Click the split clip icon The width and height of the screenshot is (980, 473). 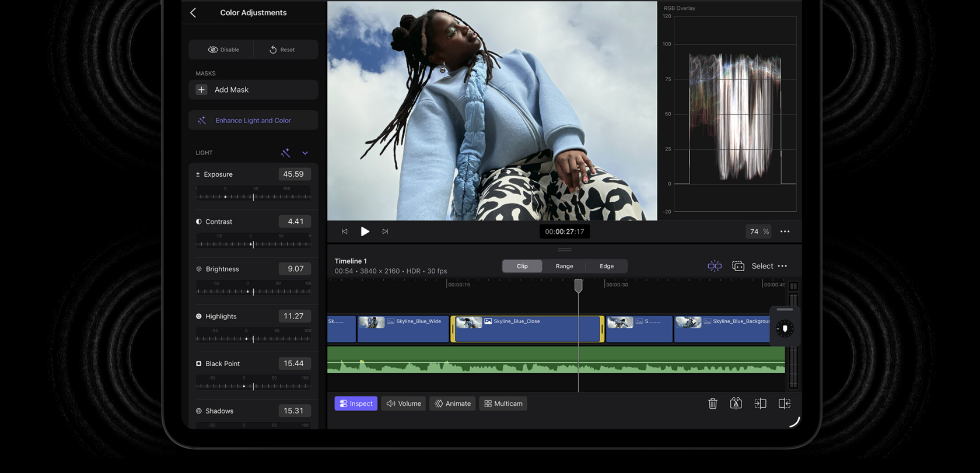pos(736,404)
